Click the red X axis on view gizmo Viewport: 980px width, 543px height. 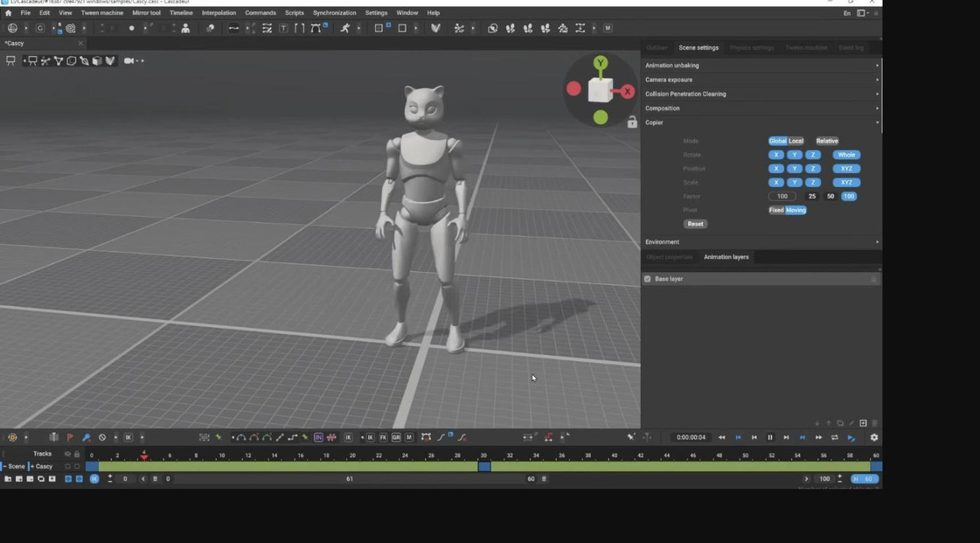(x=628, y=91)
